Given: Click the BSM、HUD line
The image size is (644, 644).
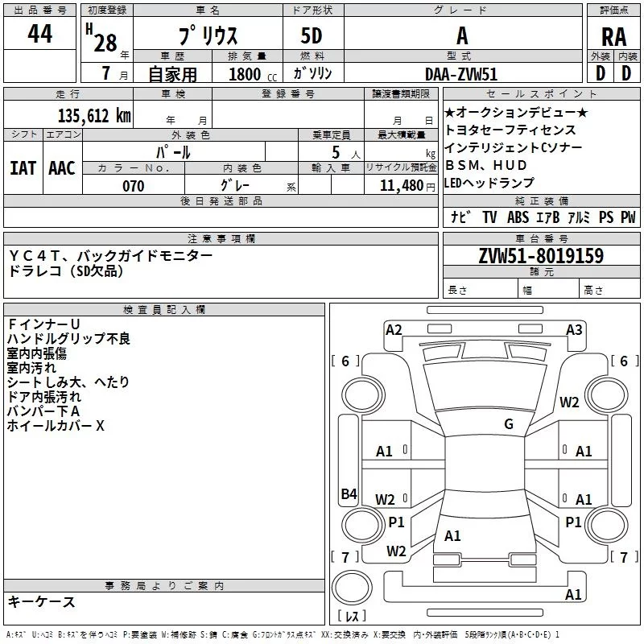Looking at the screenshot, I should pos(486,165).
